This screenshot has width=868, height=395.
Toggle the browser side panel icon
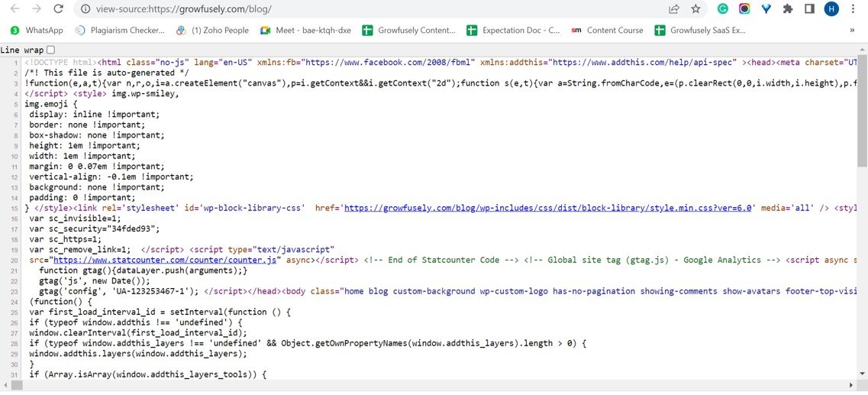click(x=809, y=9)
